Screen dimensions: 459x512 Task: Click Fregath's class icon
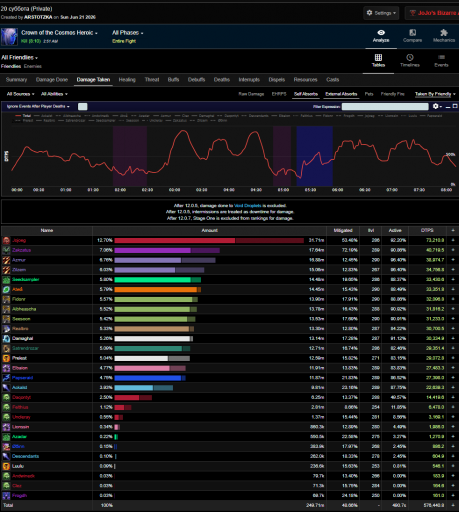[6, 496]
